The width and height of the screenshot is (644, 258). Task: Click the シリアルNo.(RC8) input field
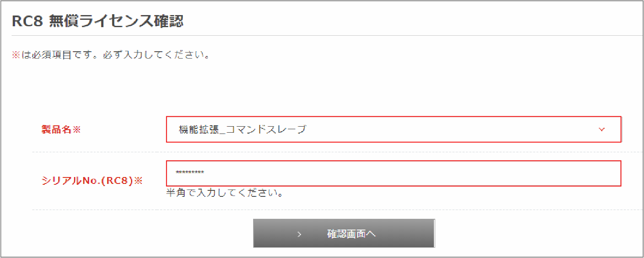click(393, 173)
